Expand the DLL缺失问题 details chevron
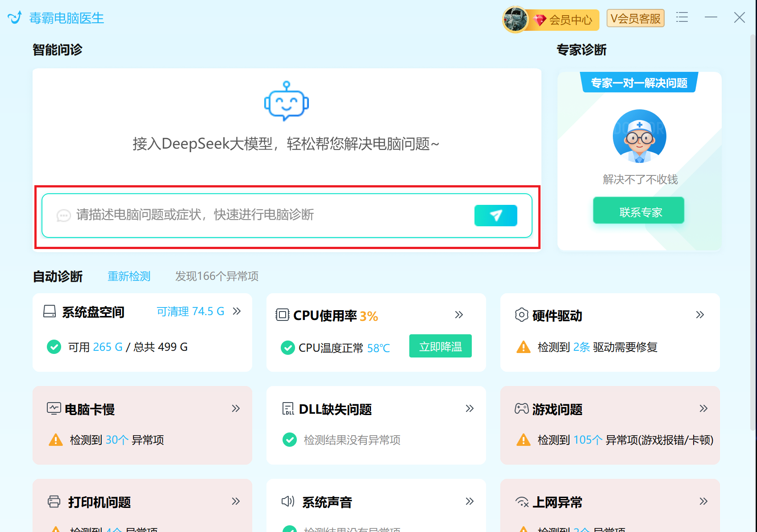Viewport: 757px width, 532px height. click(470, 408)
